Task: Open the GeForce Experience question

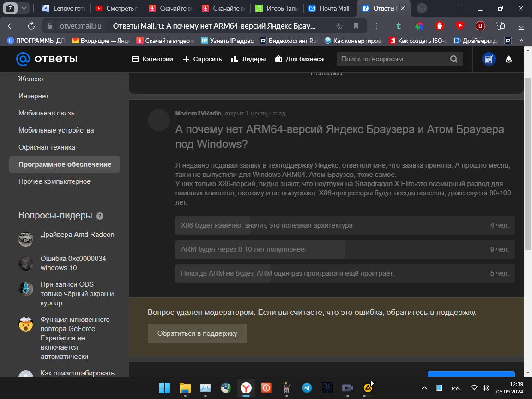Action: 75,338
